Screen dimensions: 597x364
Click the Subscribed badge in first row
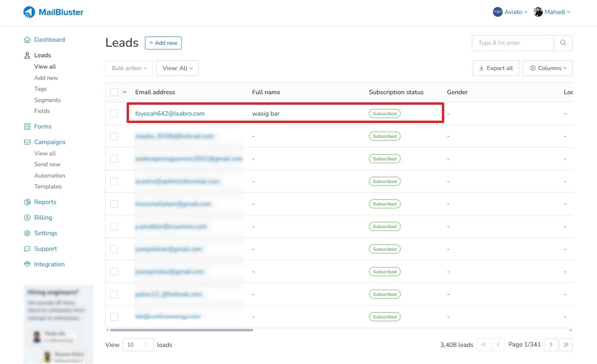pyautogui.click(x=385, y=114)
